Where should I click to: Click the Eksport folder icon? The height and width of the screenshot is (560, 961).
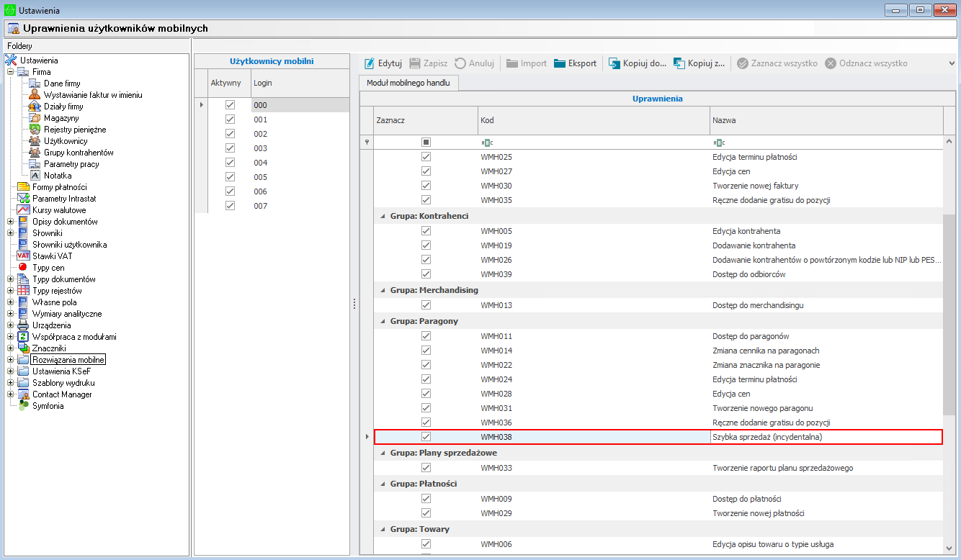tap(560, 63)
